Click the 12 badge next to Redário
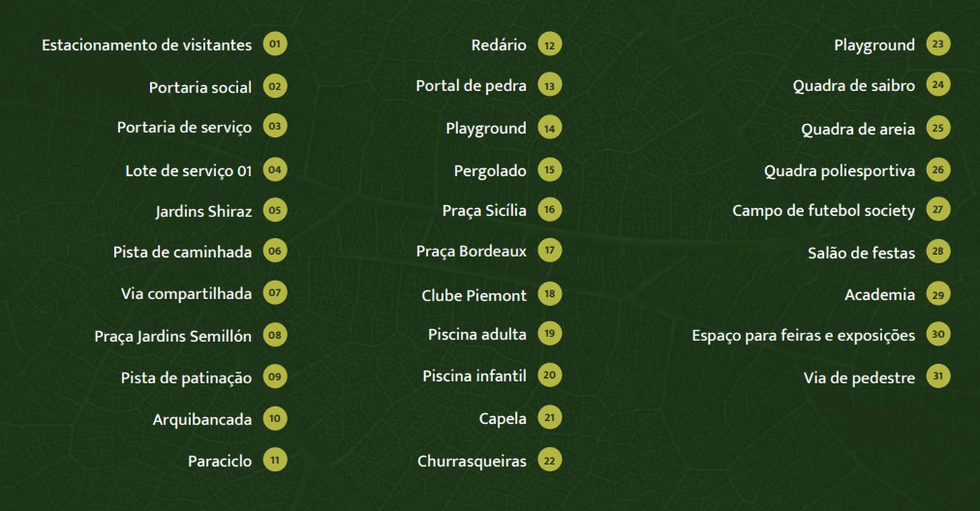980x511 pixels. [549, 44]
